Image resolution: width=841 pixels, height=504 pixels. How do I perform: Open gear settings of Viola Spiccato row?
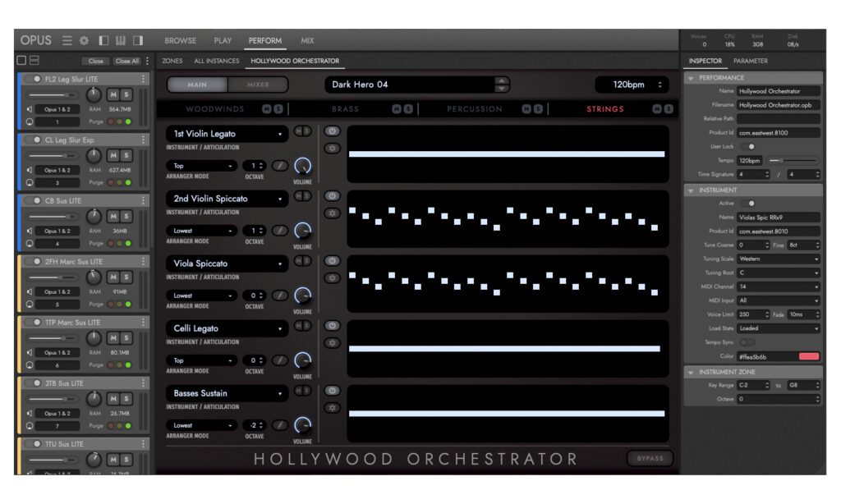click(332, 277)
